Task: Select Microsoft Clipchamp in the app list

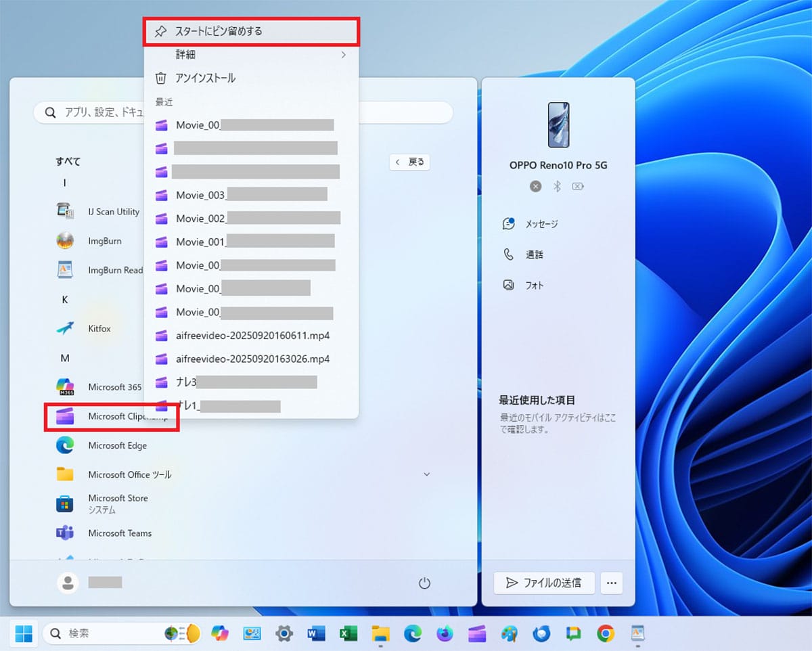Action: point(112,416)
